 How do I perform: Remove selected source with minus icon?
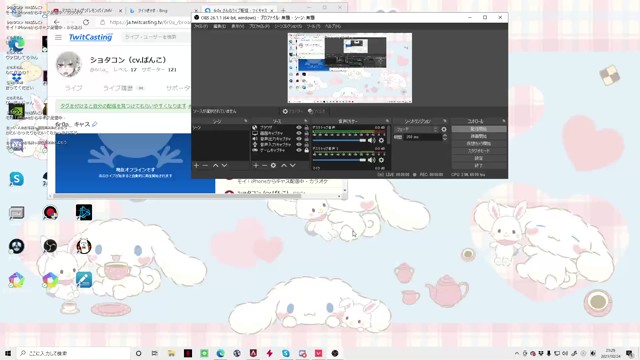pyautogui.click(x=264, y=165)
